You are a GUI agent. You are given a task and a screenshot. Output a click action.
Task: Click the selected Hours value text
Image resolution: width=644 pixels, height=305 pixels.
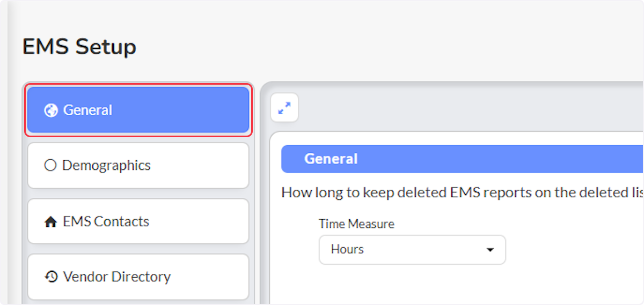[347, 250]
